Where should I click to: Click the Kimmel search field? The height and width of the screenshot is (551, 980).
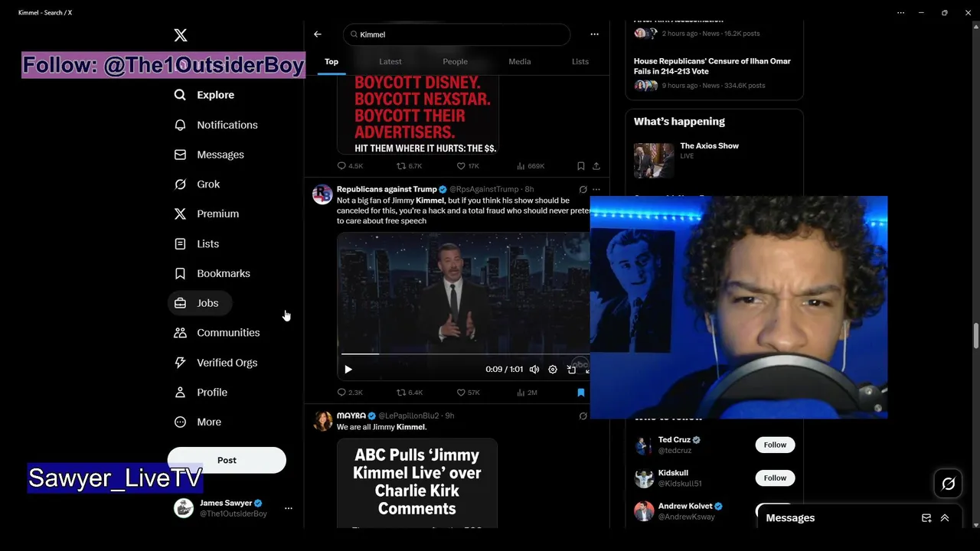[x=457, y=34]
